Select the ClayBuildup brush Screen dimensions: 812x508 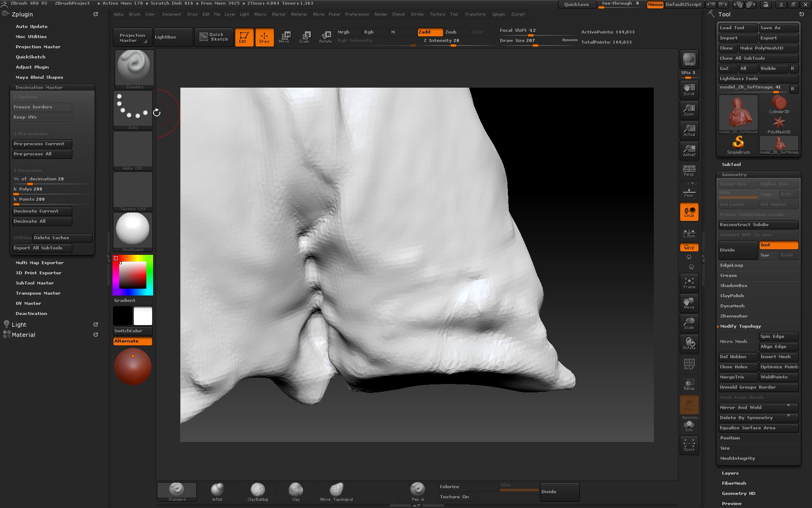[258, 492]
